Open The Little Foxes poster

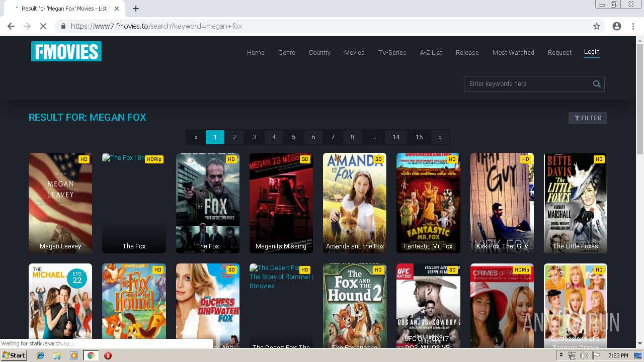(576, 203)
